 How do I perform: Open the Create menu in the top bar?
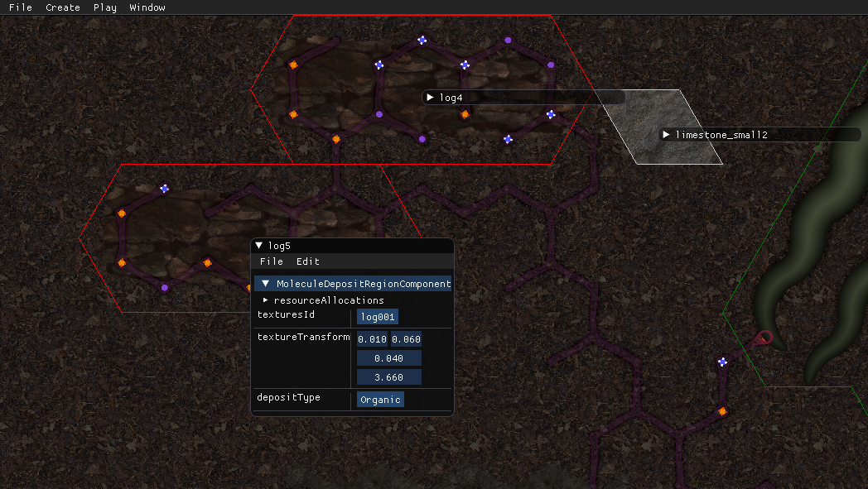tap(63, 7)
